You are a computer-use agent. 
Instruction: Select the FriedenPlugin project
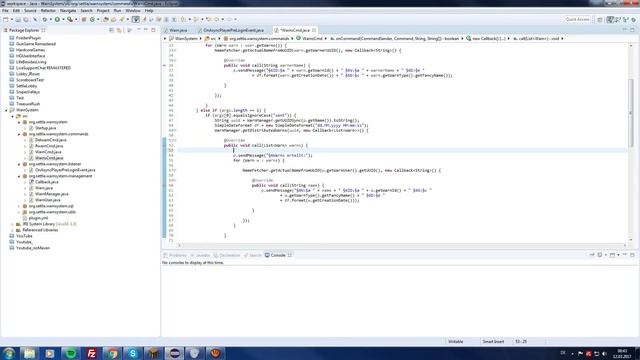click(28, 38)
